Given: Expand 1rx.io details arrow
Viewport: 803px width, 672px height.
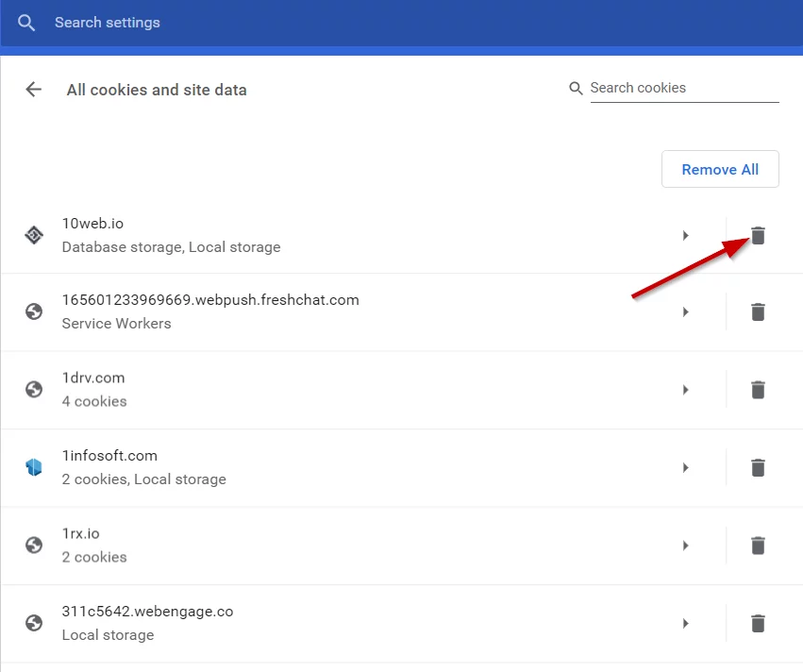Looking at the screenshot, I should (x=685, y=546).
